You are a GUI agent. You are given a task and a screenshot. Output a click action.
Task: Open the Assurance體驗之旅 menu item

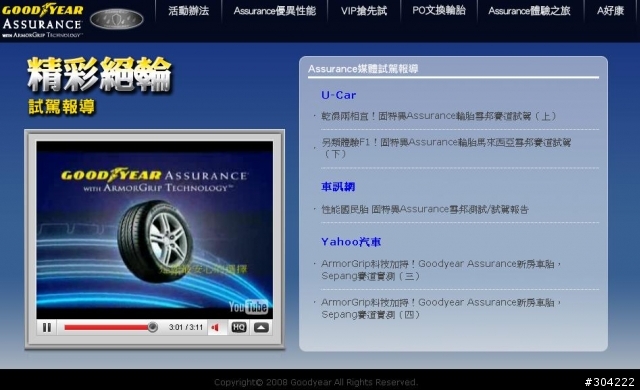(529, 11)
